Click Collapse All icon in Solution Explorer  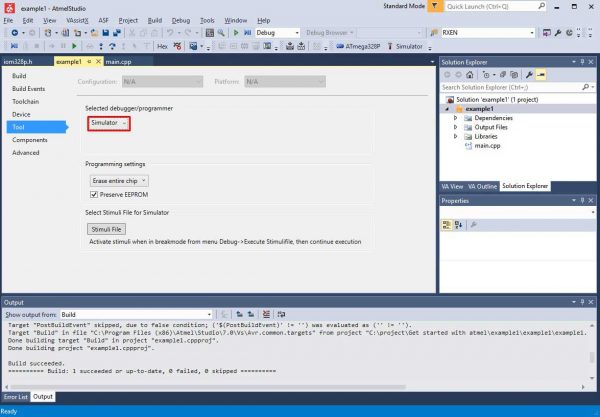(x=503, y=75)
